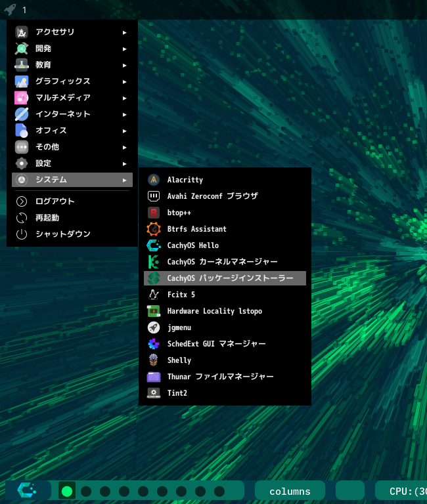Viewport: 427px width, 504px height.
Task: Click the CPU monitor widget in panel
Action: pos(401,491)
